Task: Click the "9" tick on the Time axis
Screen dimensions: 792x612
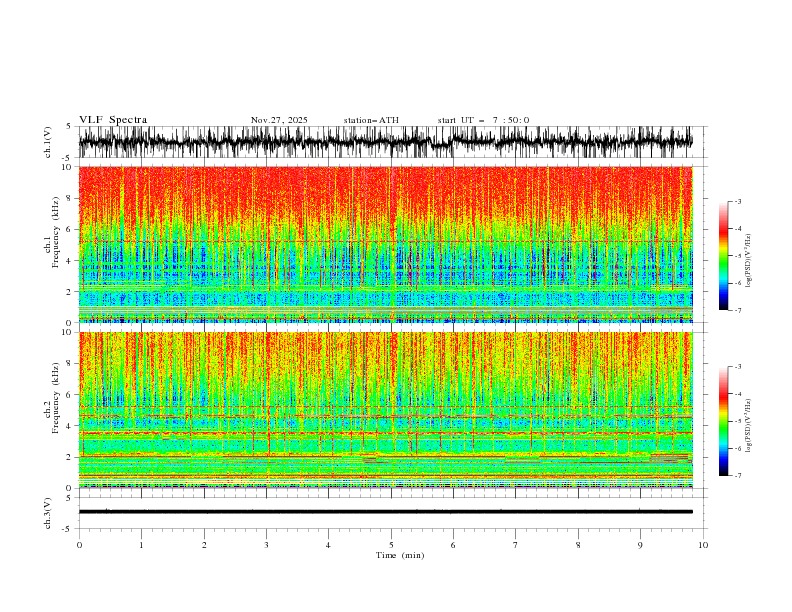Action: [x=640, y=545]
